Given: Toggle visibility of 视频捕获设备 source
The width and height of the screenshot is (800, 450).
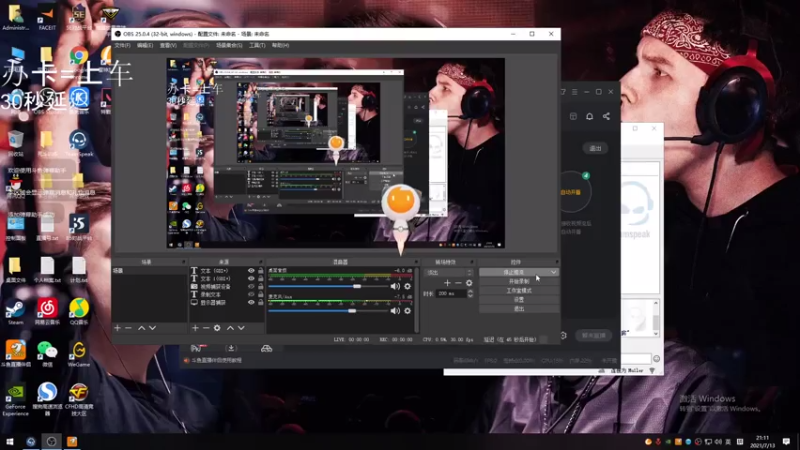Looking at the screenshot, I should pos(251,287).
